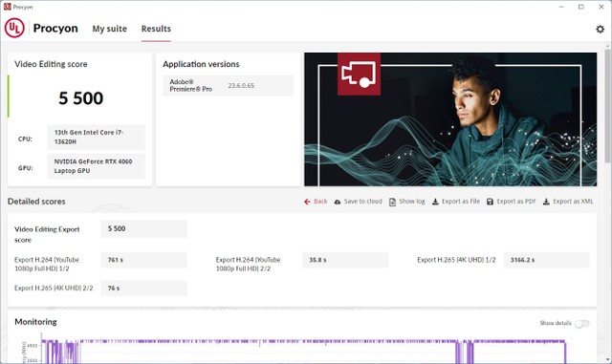Click the Procyon title bar app icon
The image size is (612, 364).
(7, 7)
